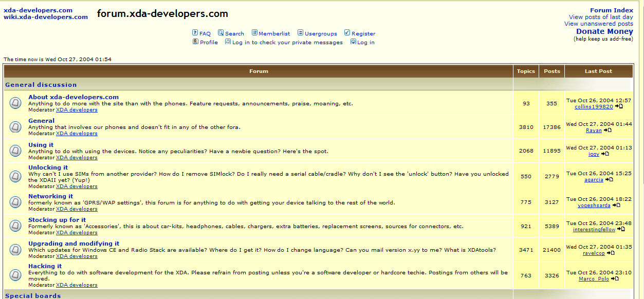Open the Special boards category
The height and width of the screenshot is (299, 644).
(33, 296)
